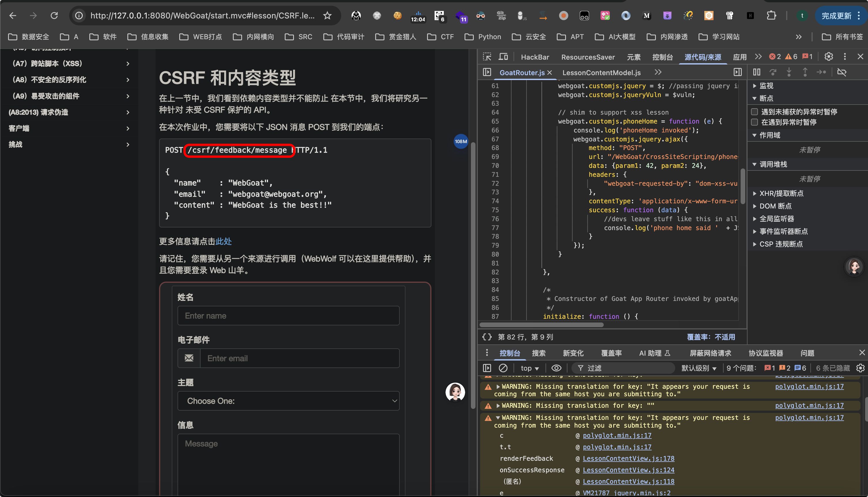Check pause on caught exceptions option
The height and width of the screenshot is (497, 868).
tap(754, 122)
